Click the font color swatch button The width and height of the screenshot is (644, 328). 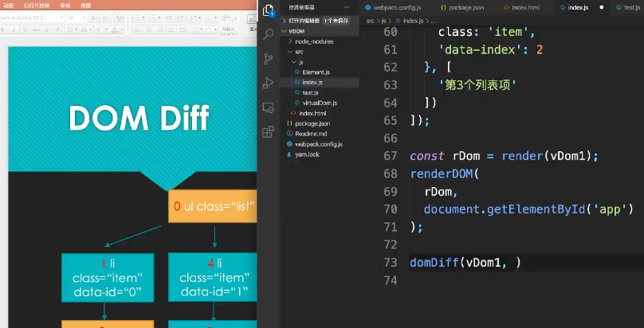(x=115, y=29)
